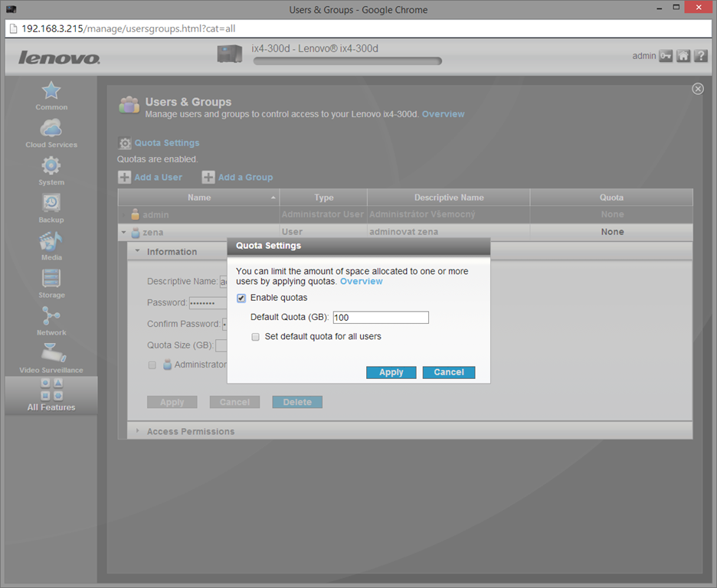Open the Storage section icon
Viewport: 717px width, 588px height.
pyautogui.click(x=51, y=279)
